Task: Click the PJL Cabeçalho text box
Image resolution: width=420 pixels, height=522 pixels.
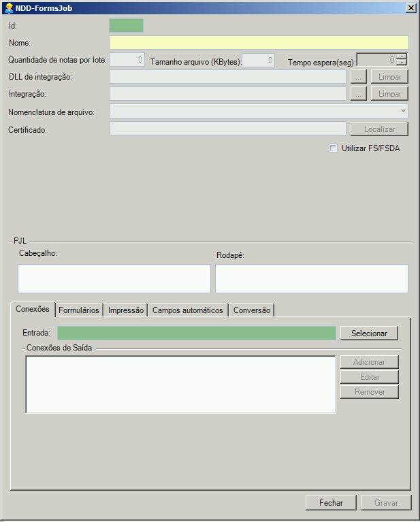Action: pyautogui.click(x=114, y=278)
